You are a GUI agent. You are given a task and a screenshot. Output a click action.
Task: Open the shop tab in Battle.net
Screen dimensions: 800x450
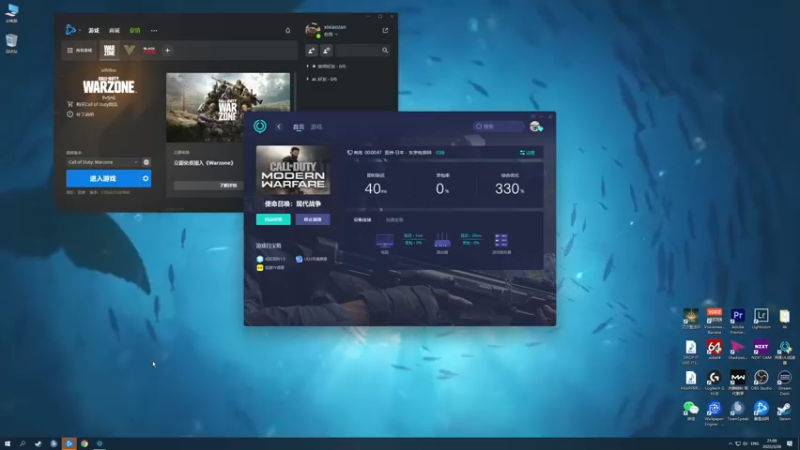tap(114, 31)
